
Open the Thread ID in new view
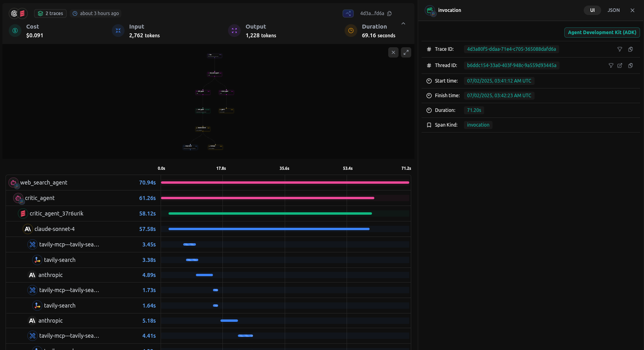coord(620,65)
